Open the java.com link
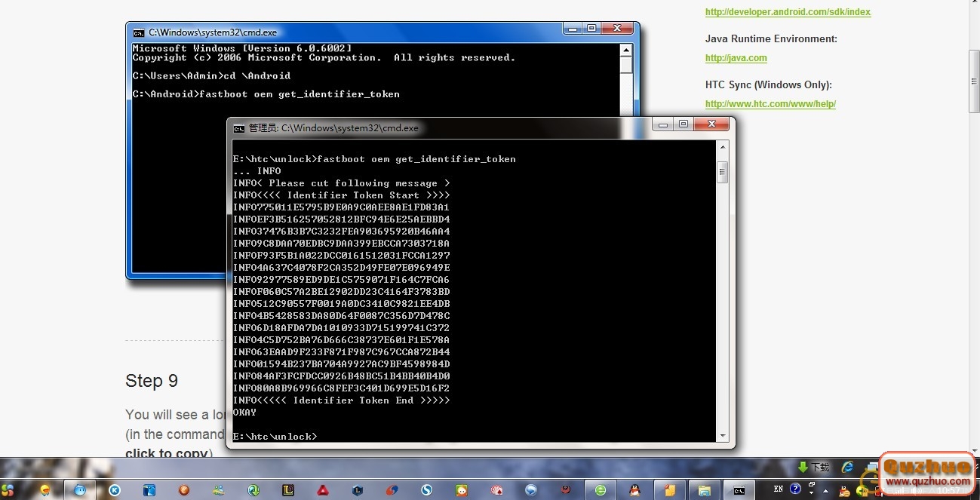Viewport: 980px width, 500px height. (736, 58)
